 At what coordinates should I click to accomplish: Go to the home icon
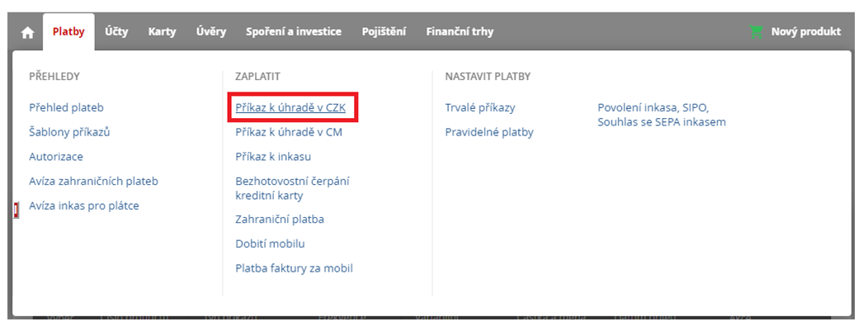pos(27,32)
